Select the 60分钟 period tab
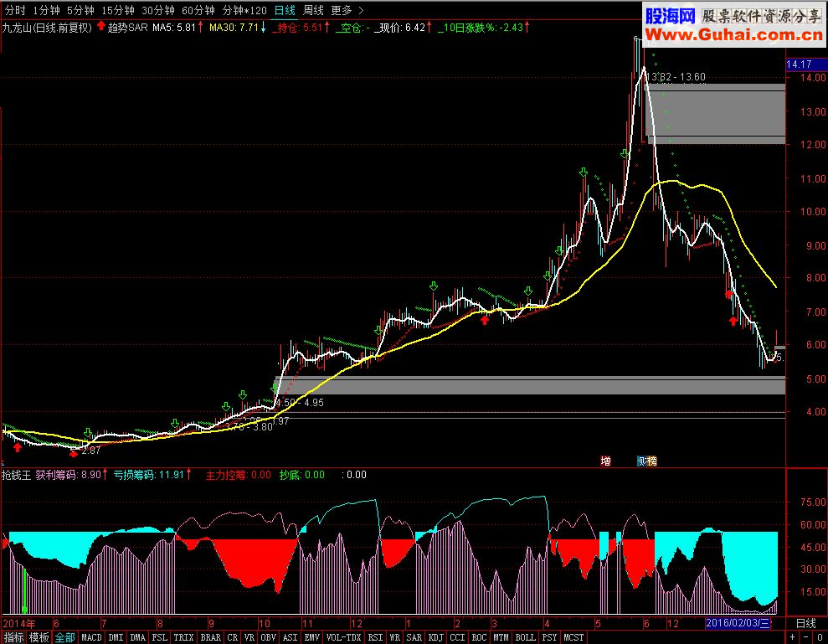Viewport: 828px width, 644px height. pos(198,10)
